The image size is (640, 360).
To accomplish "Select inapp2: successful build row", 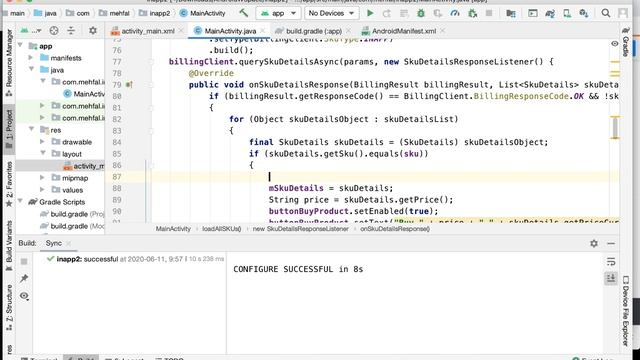I will coord(135,259).
